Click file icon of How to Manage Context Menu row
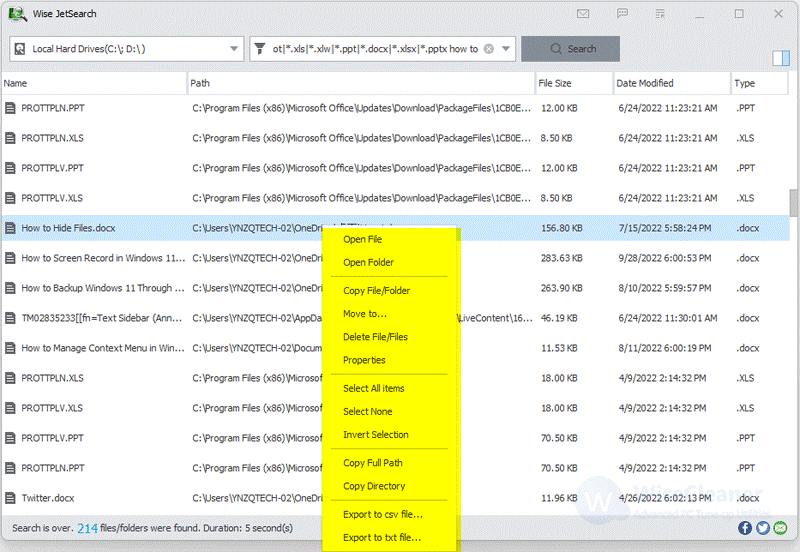This screenshot has height=552, width=800. click(x=10, y=348)
